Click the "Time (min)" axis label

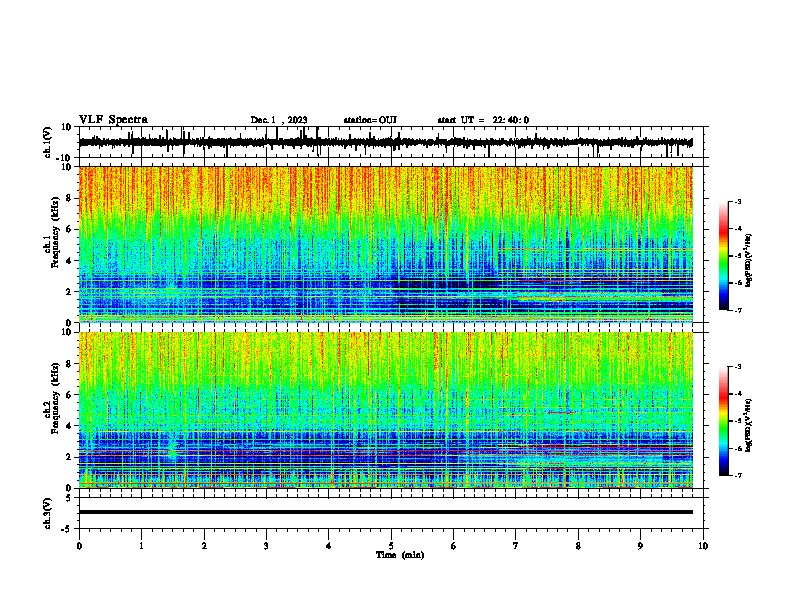point(400,554)
